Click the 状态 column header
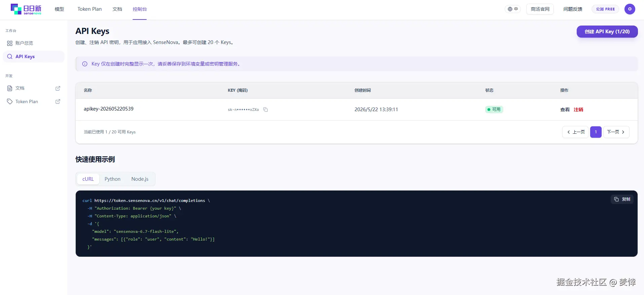 coord(489,90)
